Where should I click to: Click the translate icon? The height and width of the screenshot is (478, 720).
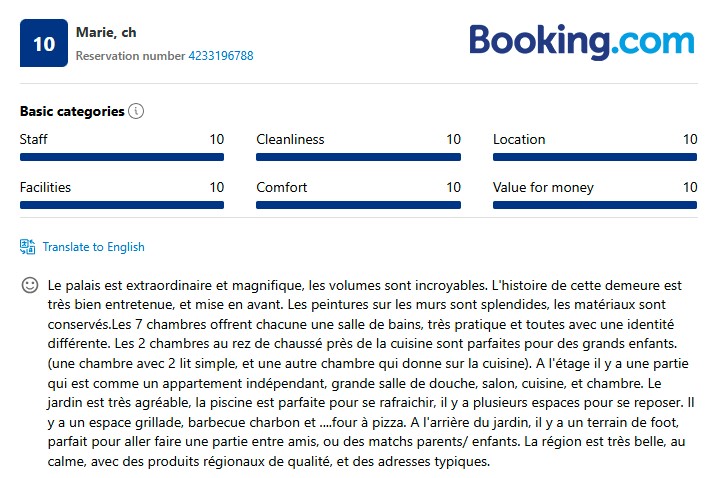[28, 246]
